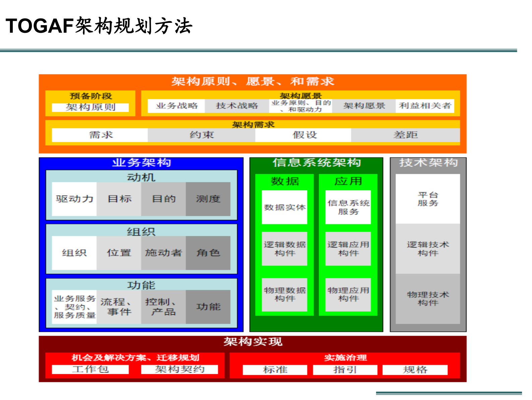
Task: Select the 差距 cell
Action: [x=406, y=135]
